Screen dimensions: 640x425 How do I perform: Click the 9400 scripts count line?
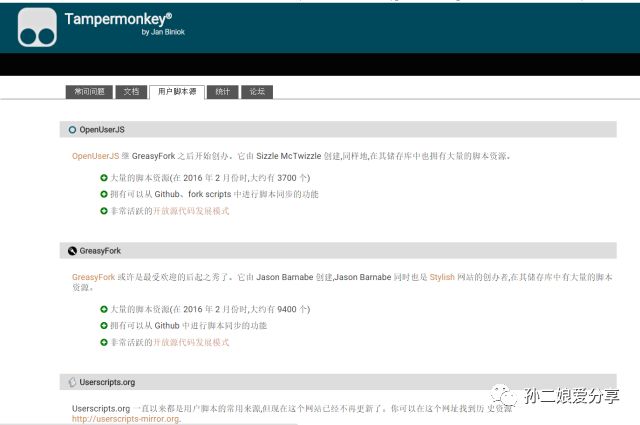point(210,309)
